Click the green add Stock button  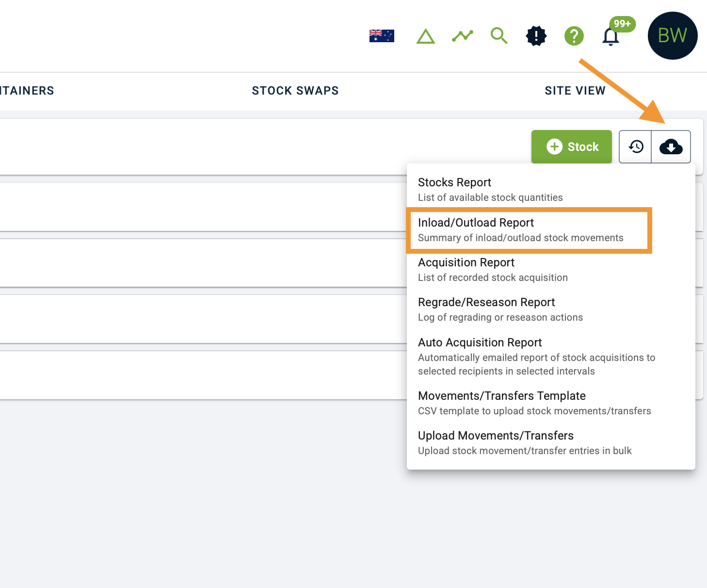tap(572, 147)
